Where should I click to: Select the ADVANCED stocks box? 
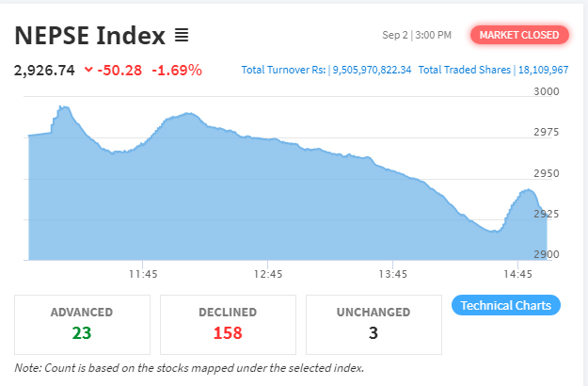coord(82,322)
